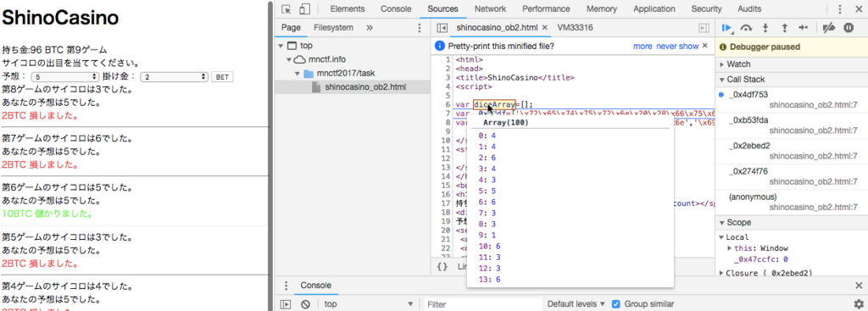The height and width of the screenshot is (311, 868).
Task: Collapse the 'top' tree node
Action: point(281,46)
